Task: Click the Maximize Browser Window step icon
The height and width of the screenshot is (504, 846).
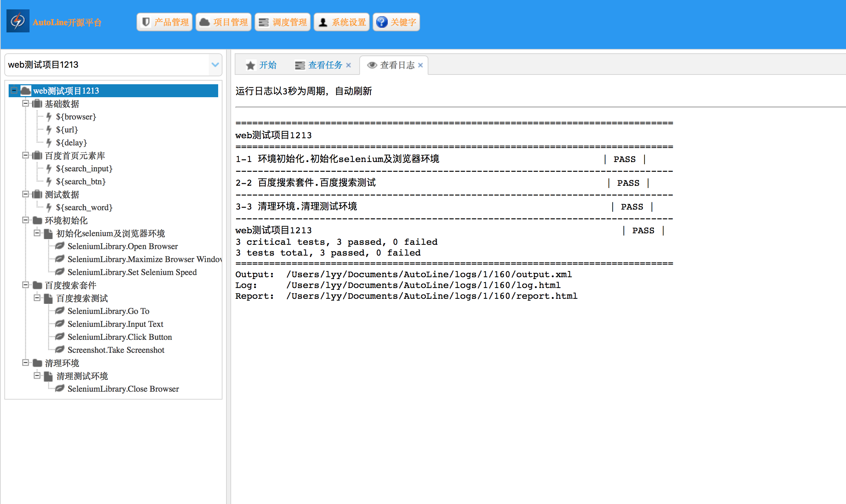Action: click(60, 259)
